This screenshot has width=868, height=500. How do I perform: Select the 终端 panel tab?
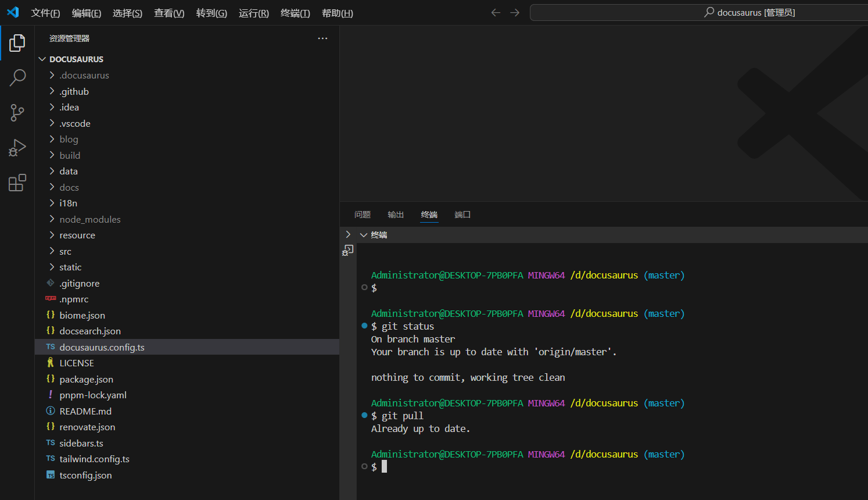[x=429, y=215]
